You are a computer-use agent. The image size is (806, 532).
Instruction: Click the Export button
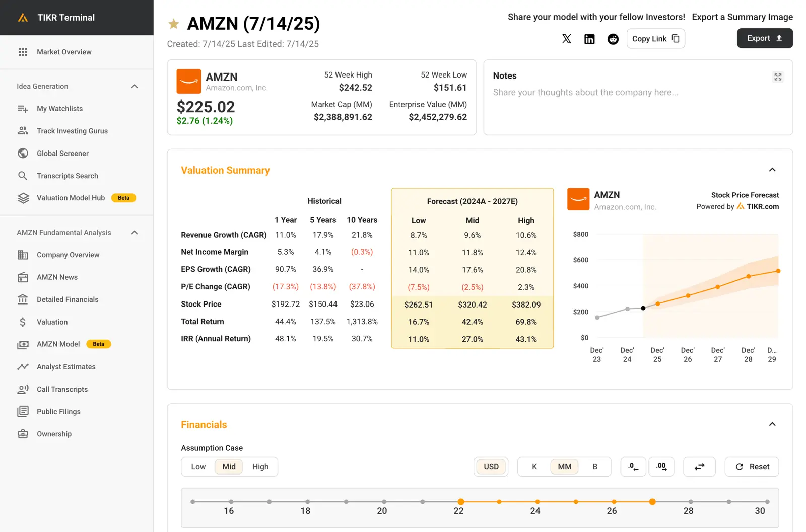(764, 38)
